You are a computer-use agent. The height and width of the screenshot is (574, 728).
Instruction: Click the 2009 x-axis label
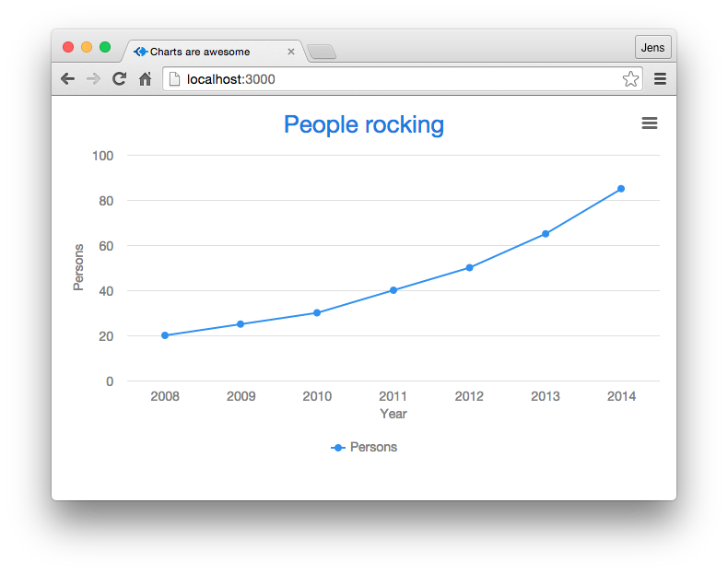(241, 396)
